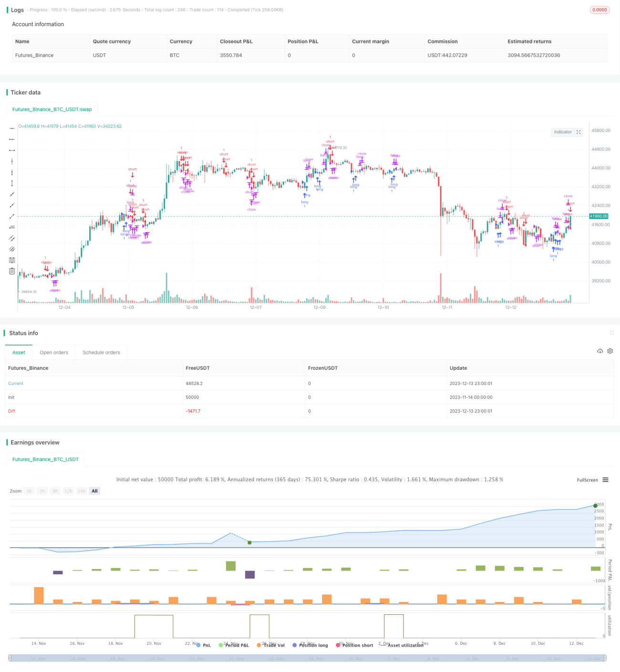Select the Fibonacci retracement lines tool

coord(12,260)
